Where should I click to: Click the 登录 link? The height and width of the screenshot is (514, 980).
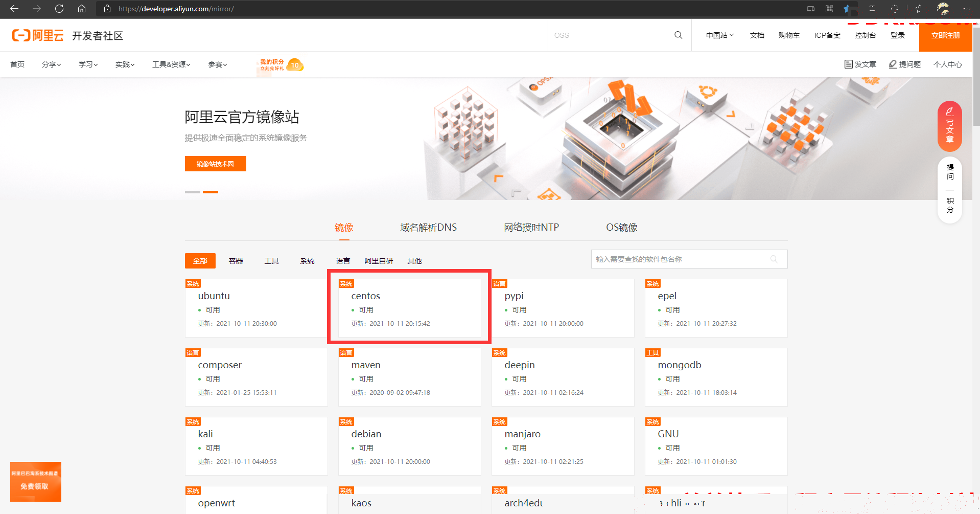(898, 35)
